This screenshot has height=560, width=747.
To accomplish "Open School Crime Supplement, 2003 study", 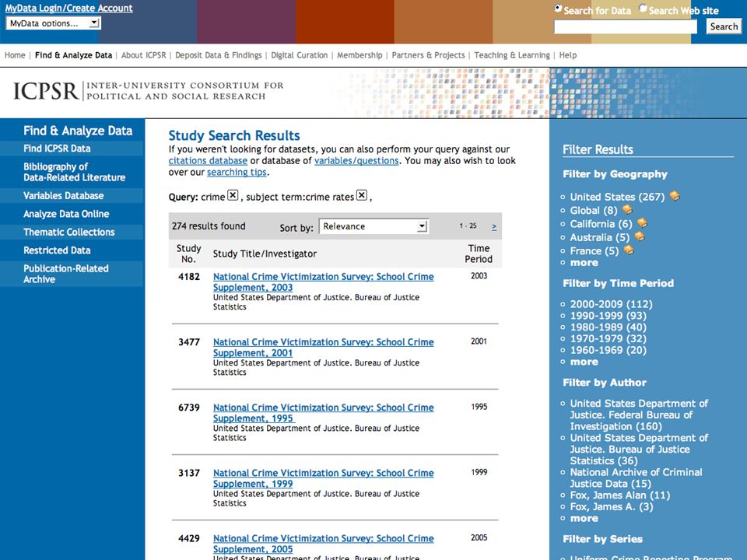I will point(324,282).
